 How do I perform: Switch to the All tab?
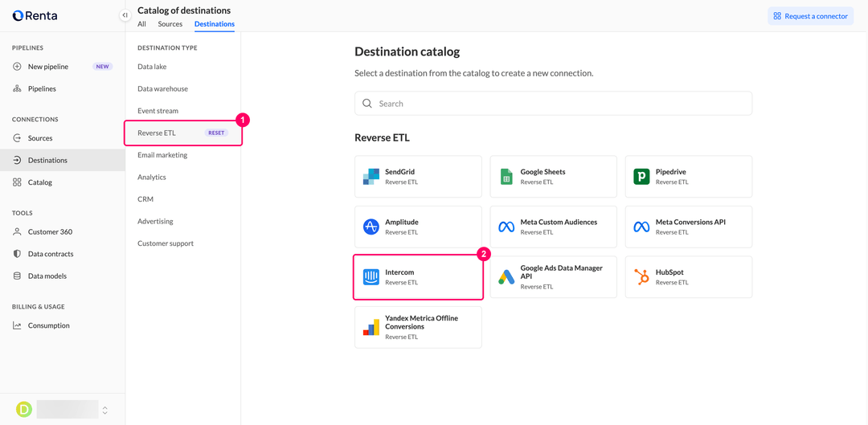coord(141,24)
